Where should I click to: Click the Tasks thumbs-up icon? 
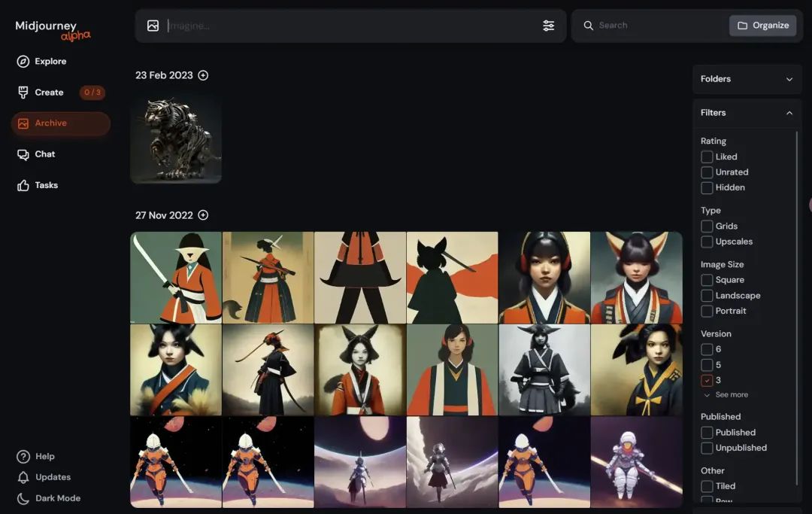point(23,185)
